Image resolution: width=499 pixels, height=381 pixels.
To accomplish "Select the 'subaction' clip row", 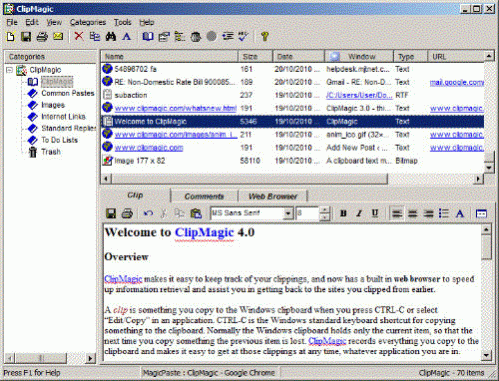I will tap(293, 95).
